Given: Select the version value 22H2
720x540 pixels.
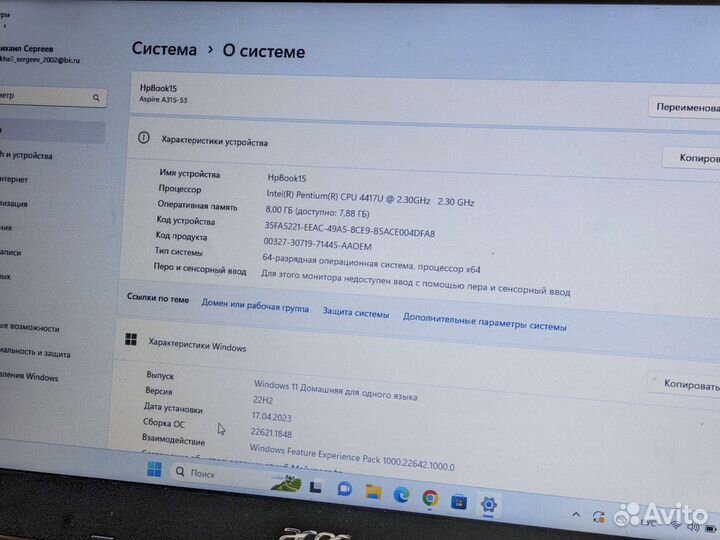Looking at the screenshot, I should pyautogui.click(x=263, y=399).
